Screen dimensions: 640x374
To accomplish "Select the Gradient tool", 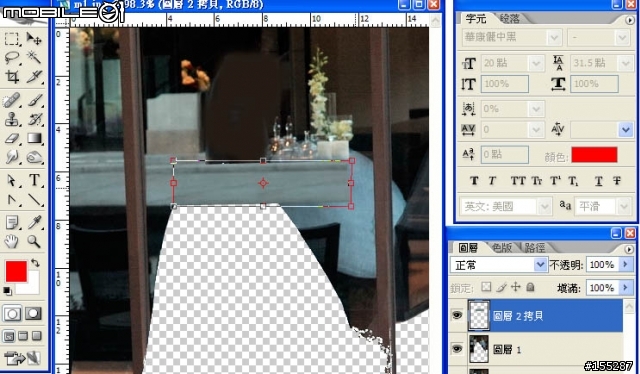I will [34, 138].
